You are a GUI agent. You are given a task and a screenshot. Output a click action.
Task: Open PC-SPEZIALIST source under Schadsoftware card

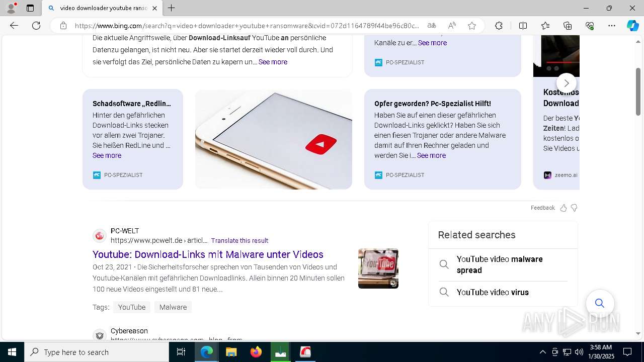click(118, 175)
